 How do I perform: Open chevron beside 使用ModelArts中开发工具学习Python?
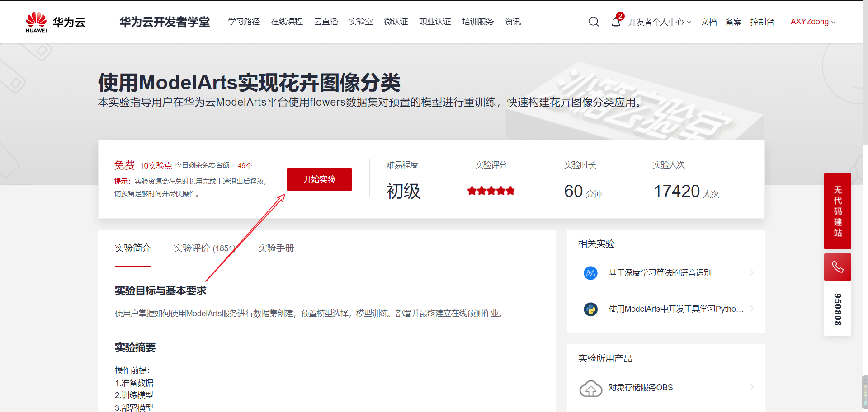pyautogui.click(x=751, y=309)
